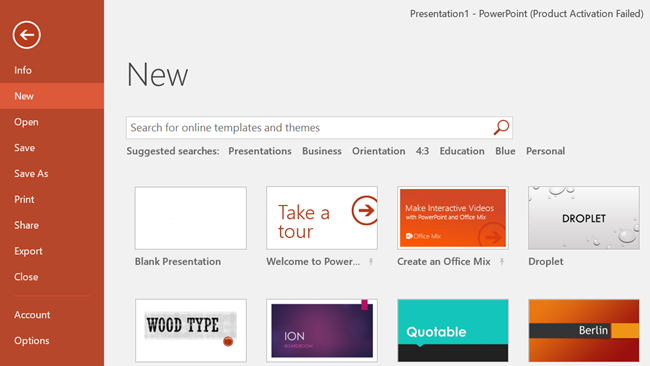Open the Info page
Image resolution: width=650 pixels, height=366 pixels.
click(x=52, y=70)
